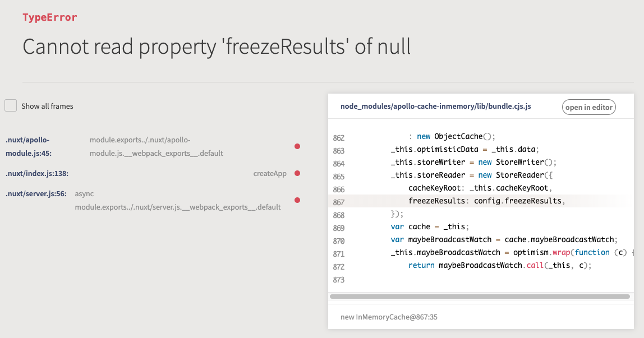The height and width of the screenshot is (338, 644).
Task: Enable the Show all frames checkbox
Action: pyautogui.click(x=11, y=105)
